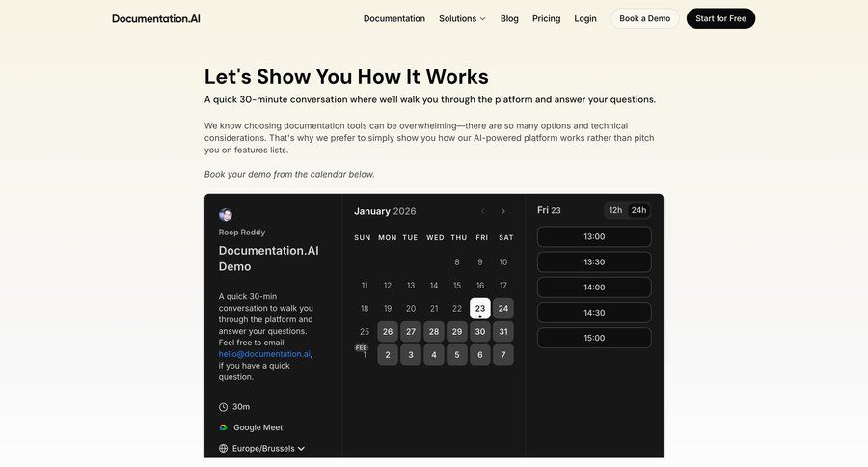This screenshot has height=467, width=868.
Task: Click the Documentation.AI logo
Action: tap(155, 18)
